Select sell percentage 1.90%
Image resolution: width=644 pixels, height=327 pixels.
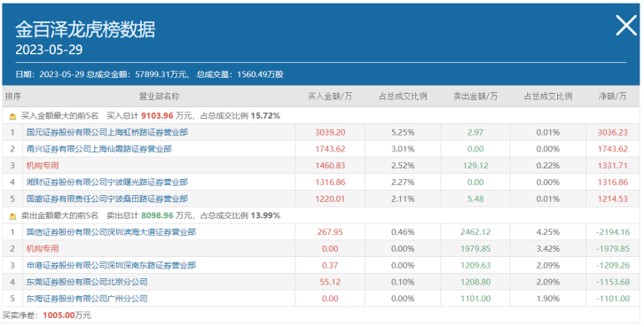coord(548,299)
